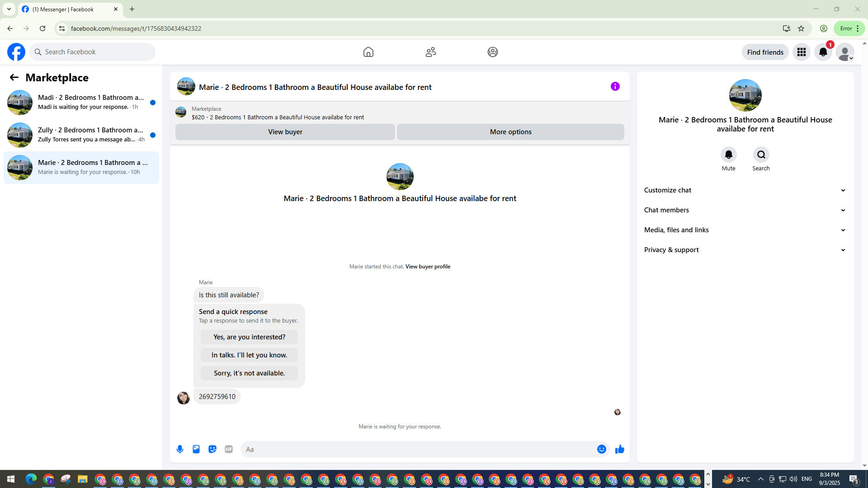Navigate back in browser
This screenshot has width=868, height=488.
(x=10, y=28)
